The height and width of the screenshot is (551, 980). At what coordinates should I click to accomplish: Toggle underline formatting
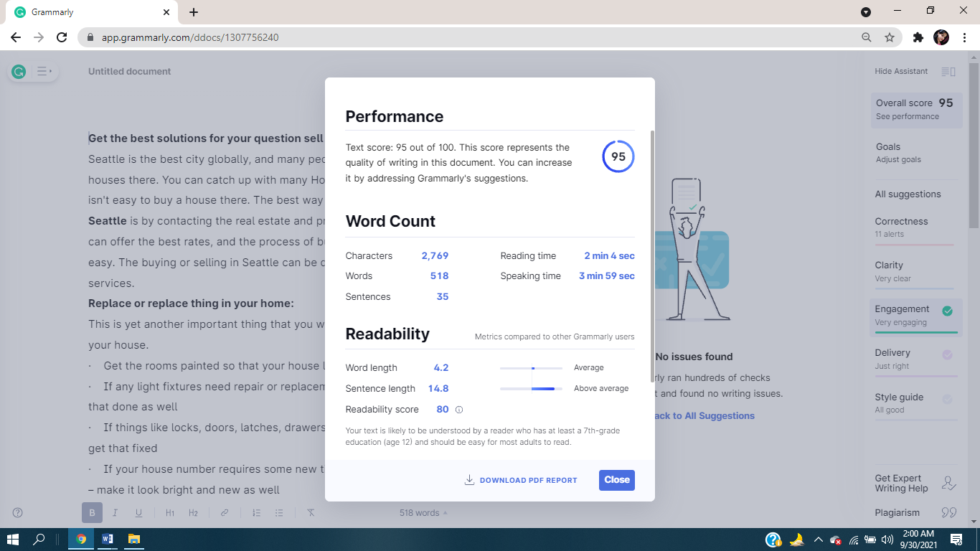click(138, 513)
